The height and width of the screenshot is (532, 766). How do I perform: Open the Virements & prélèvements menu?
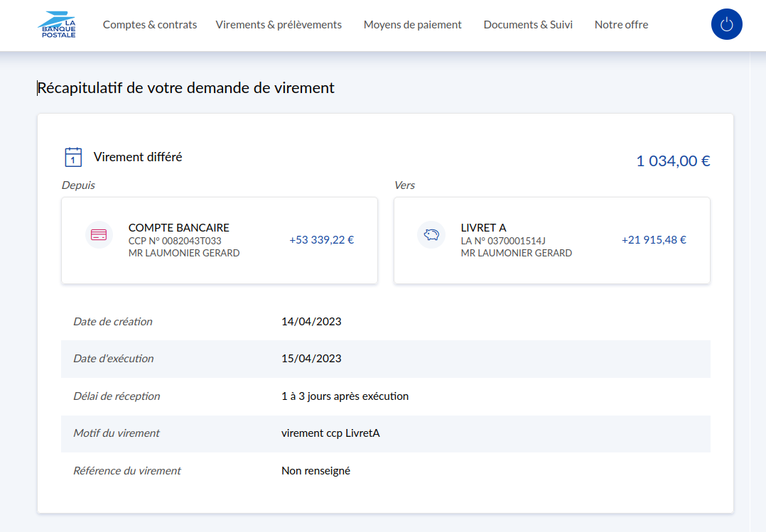[279, 25]
